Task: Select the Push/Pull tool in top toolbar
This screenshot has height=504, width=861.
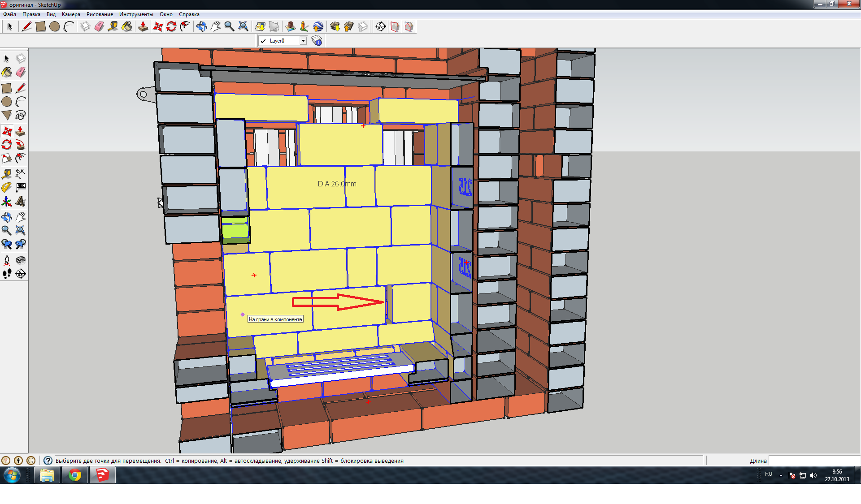Action: (x=143, y=27)
